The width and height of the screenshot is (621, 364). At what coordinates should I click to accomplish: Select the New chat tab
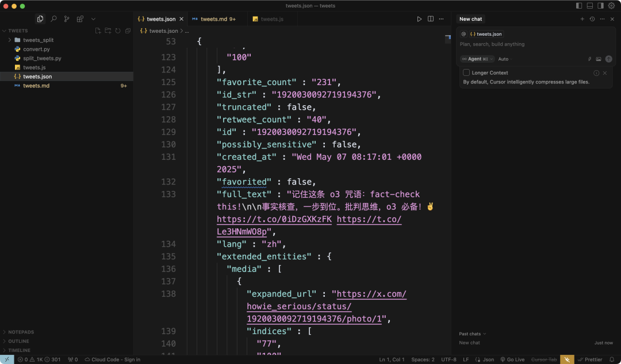470,19
